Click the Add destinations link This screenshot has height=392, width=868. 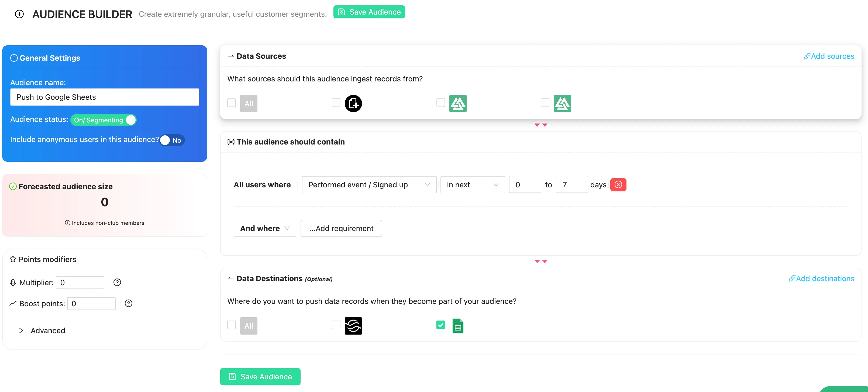821,278
